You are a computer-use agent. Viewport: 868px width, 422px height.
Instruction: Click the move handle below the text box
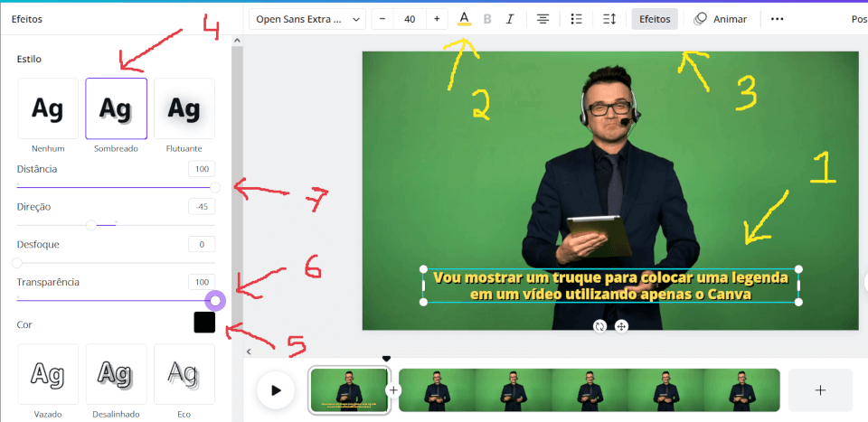(621, 326)
